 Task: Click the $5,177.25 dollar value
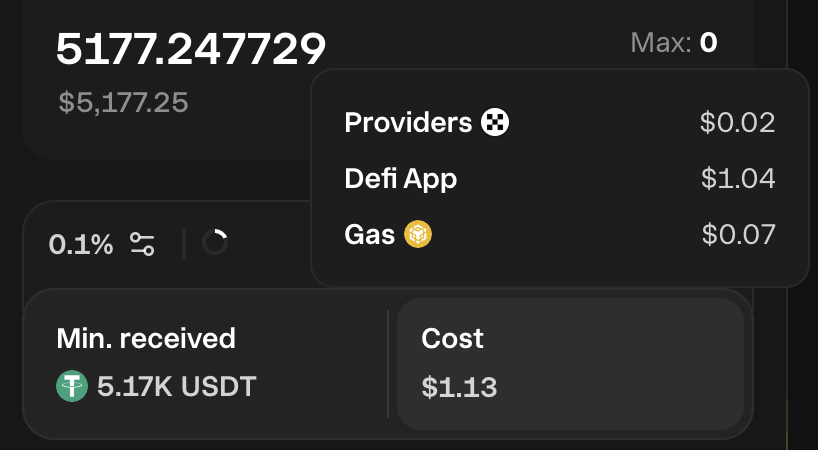[122, 101]
